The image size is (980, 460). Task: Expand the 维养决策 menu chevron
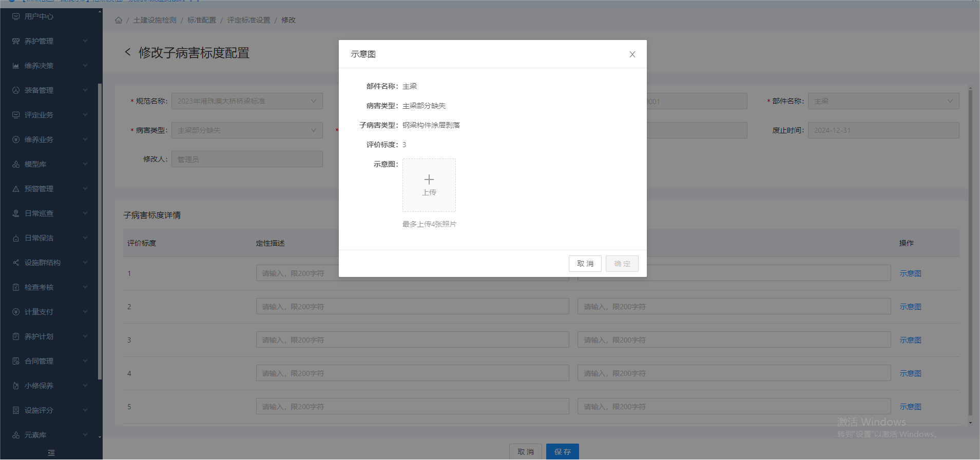coord(85,66)
